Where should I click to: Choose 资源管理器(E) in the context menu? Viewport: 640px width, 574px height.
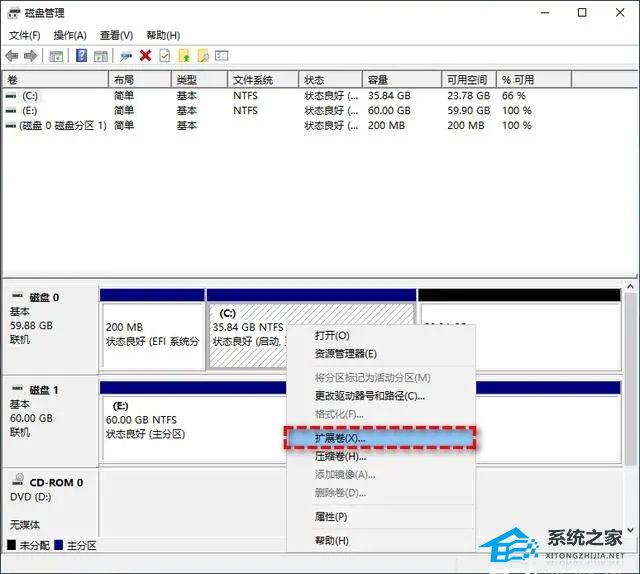click(381, 354)
